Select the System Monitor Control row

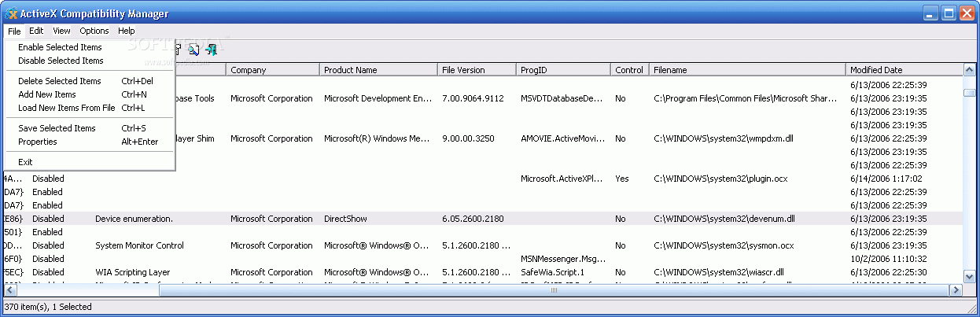coord(483,245)
